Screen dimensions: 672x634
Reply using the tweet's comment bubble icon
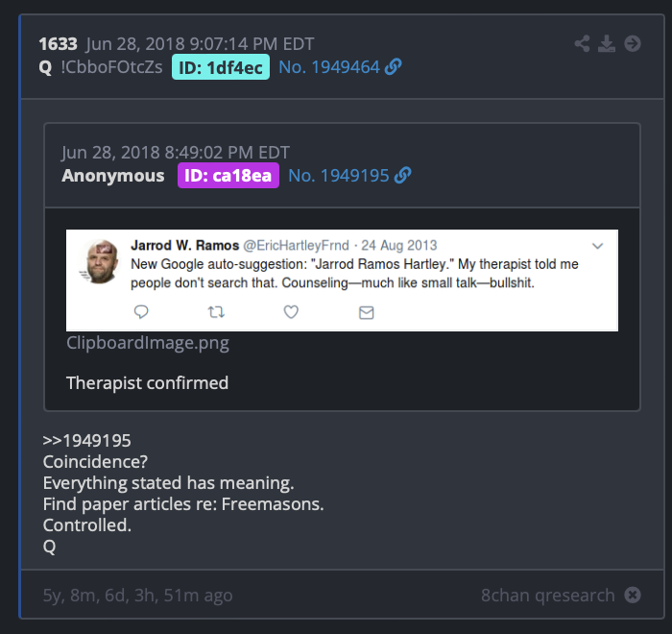141,312
